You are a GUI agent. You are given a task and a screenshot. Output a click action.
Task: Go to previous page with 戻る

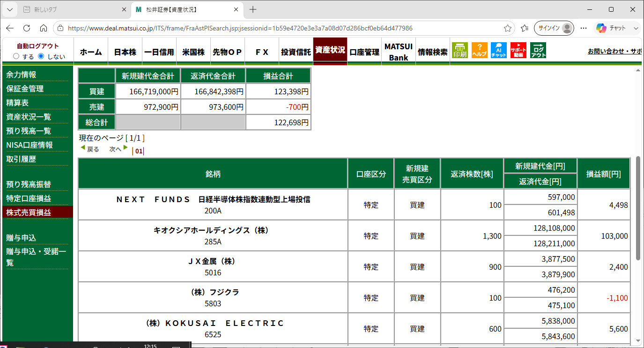pos(90,149)
